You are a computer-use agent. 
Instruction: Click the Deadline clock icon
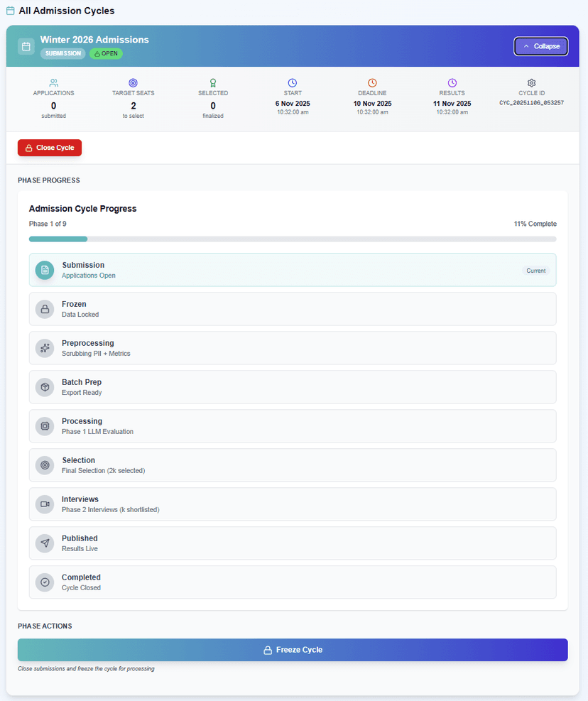372,83
